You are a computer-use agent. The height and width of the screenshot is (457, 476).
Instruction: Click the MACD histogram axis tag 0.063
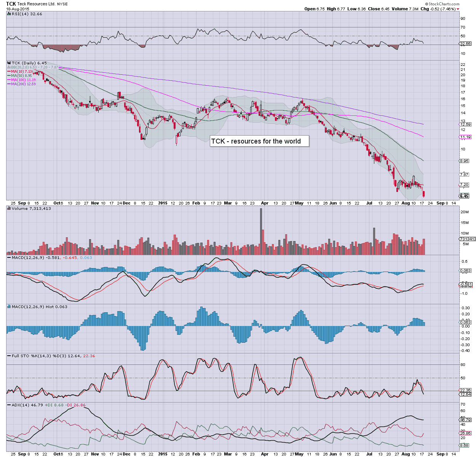465,322
